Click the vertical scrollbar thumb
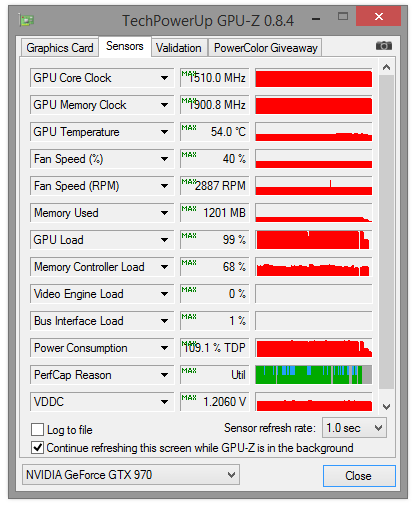 coord(386,232)
